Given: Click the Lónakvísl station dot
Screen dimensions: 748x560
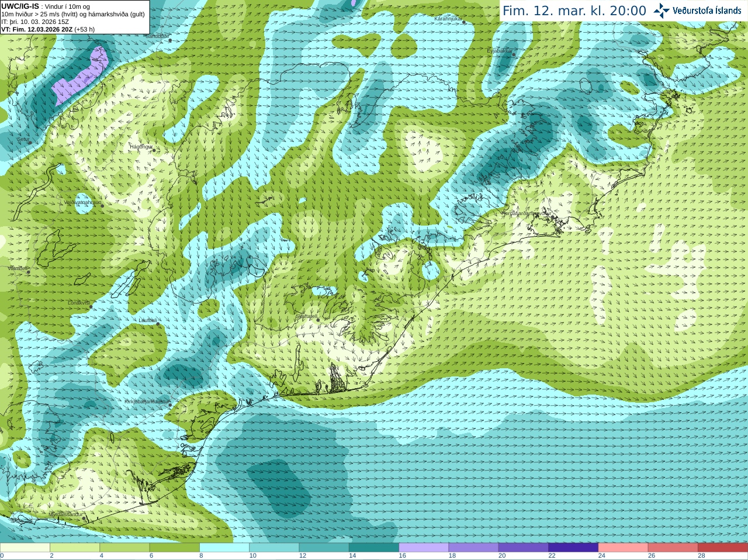Looking at the screenshot, I should point(91,306).
